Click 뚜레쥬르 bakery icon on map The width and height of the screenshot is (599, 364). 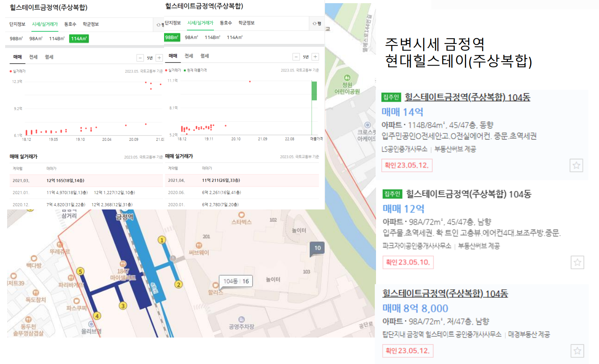pos(60,245)
